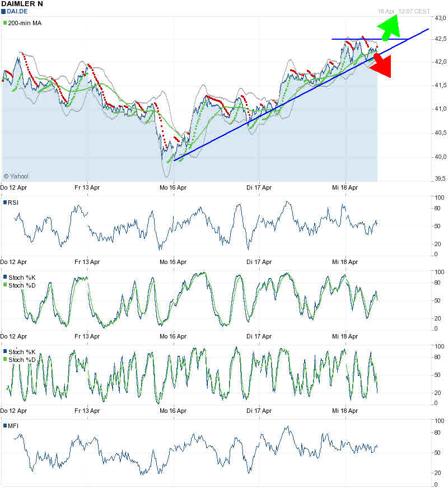The width and height of the screenshot is (448, 489).
Task: Click Di 17 Apr under first stochastic panel
Action: [259, 336]
